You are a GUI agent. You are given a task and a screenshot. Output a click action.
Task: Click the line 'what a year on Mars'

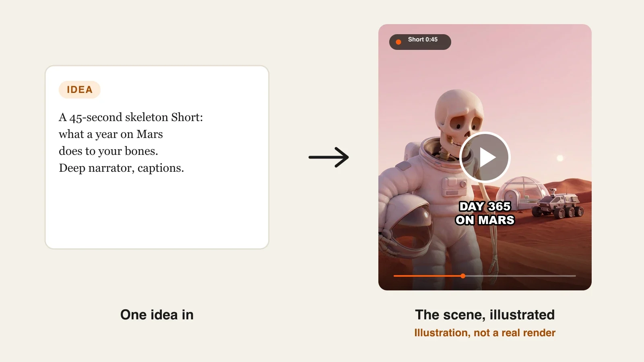[x=111, y=134]
